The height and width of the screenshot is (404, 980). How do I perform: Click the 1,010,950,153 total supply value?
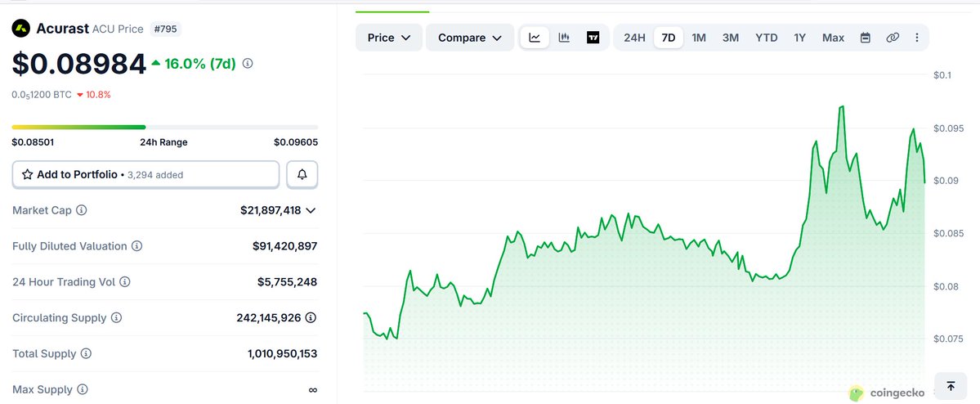[x=283, y=353]
